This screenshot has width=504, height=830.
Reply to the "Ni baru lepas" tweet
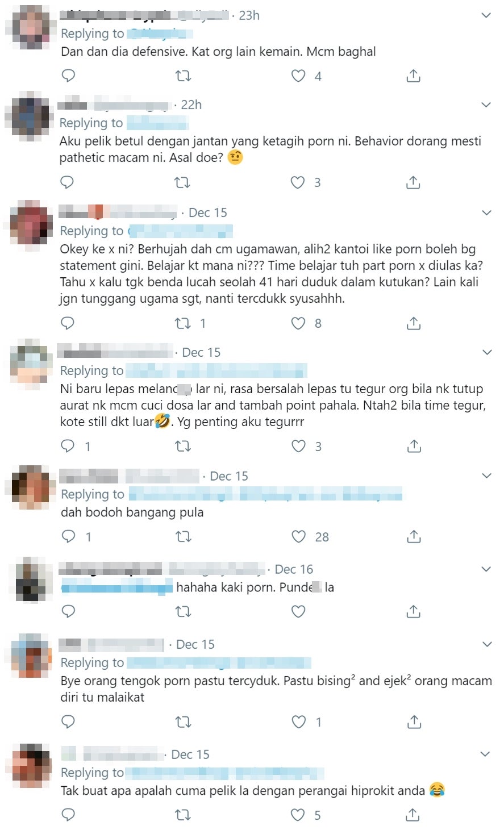tap(68, 446)
